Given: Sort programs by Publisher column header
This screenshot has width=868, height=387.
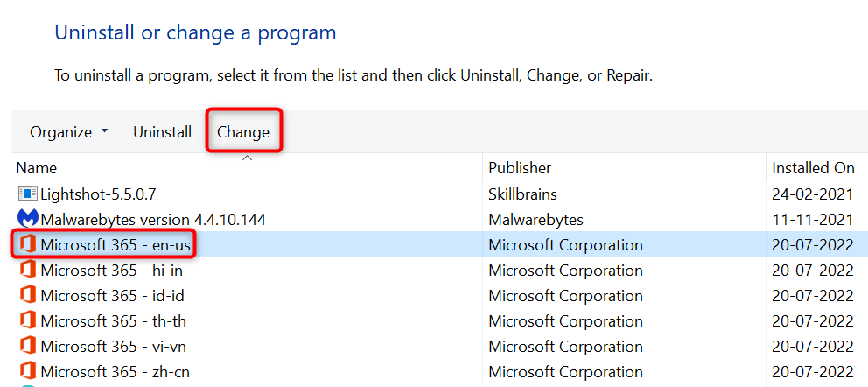Looking at the screenshot, I should [x=520, y=167].
